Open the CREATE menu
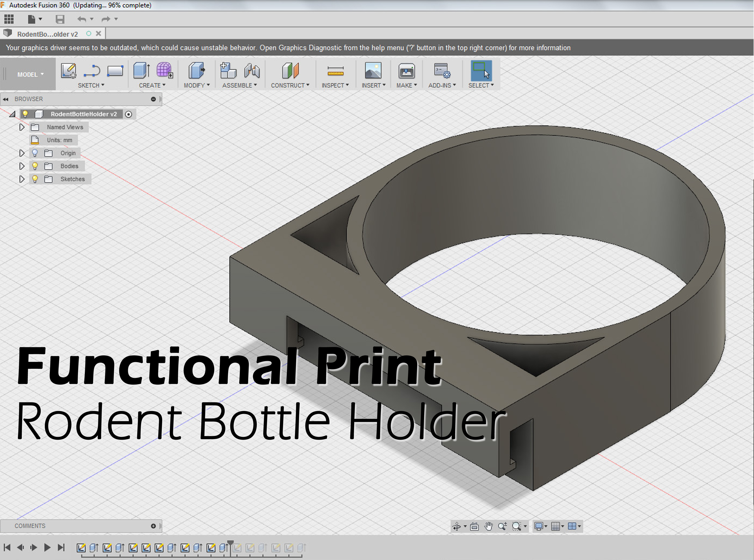The width and height of the screenshot is (754, 560). tap(152, 85)
